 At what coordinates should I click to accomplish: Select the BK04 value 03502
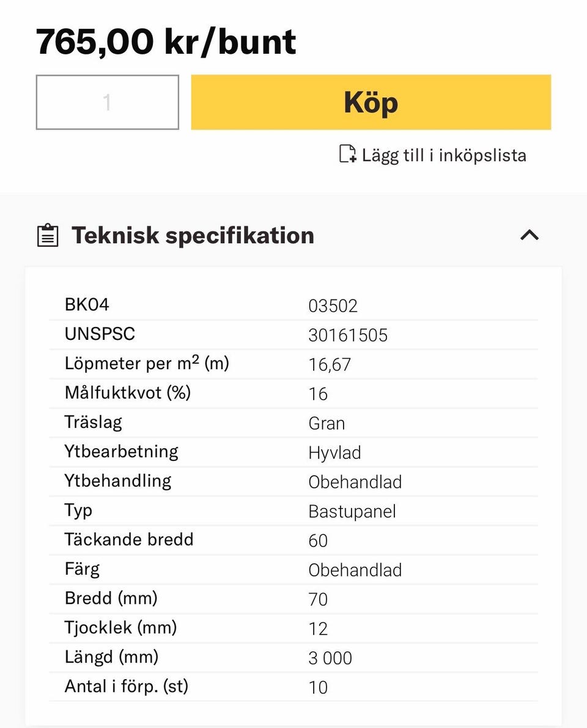click(333, 306)
